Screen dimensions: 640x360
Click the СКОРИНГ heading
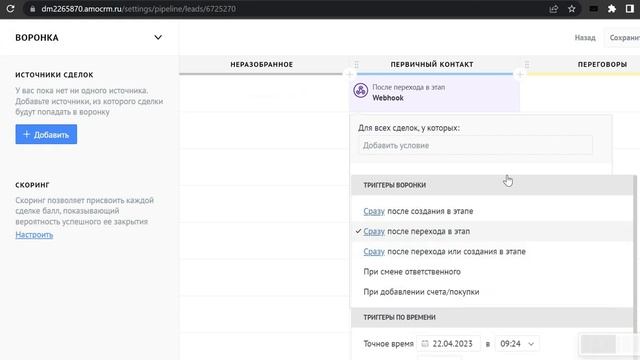point(32,185)
